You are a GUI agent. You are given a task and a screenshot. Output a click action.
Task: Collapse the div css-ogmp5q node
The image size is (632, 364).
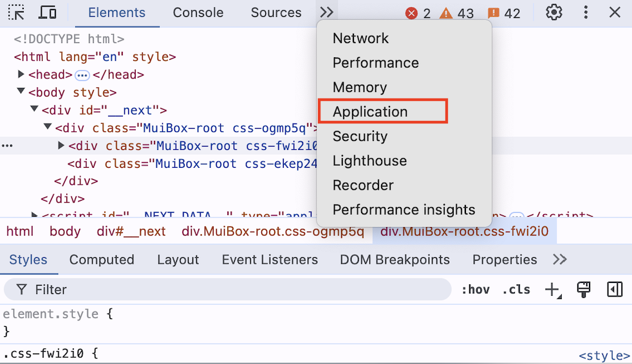(x=48, y=127)
